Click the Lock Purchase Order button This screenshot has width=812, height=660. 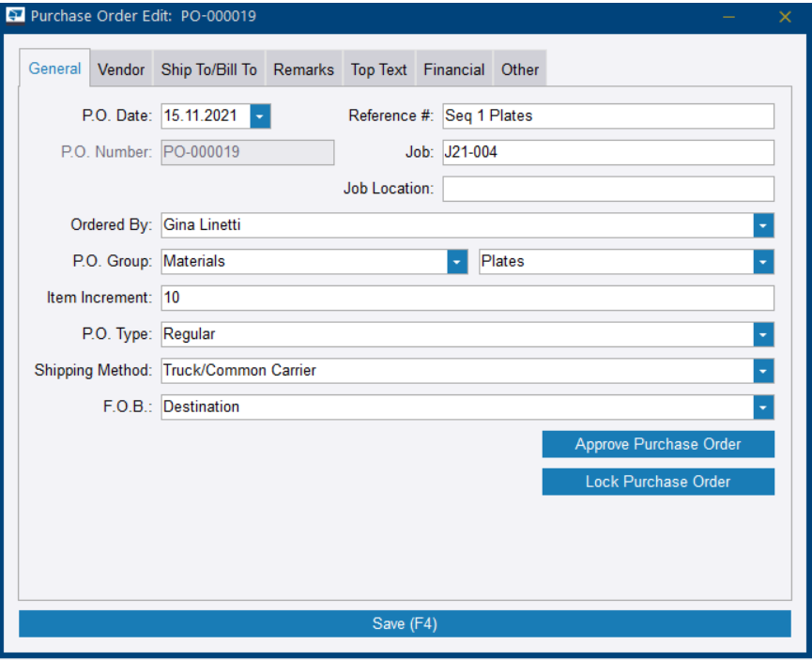coord(658,482)
